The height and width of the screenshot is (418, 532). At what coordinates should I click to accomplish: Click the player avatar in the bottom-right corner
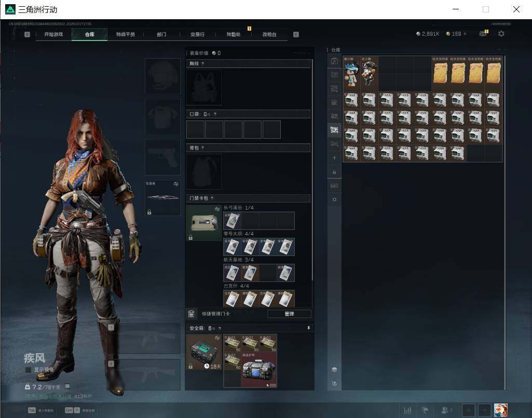[x=501, y=410]
